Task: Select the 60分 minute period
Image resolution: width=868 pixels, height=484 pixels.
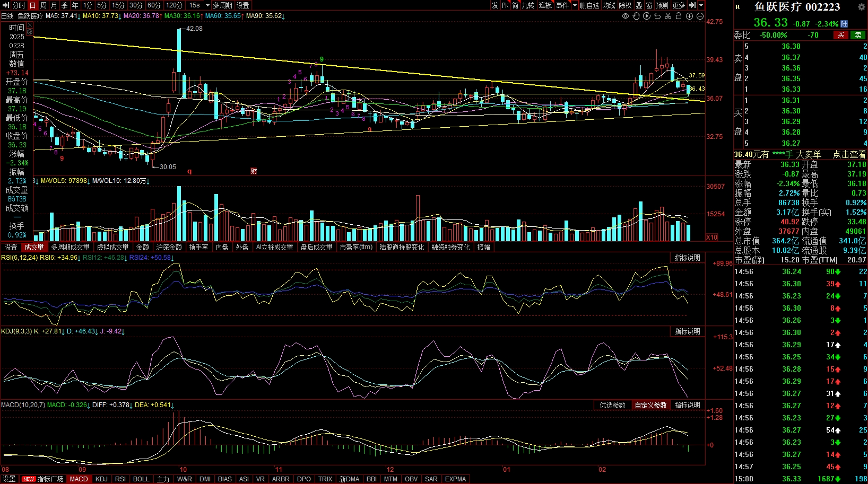Action: (154, 5)
